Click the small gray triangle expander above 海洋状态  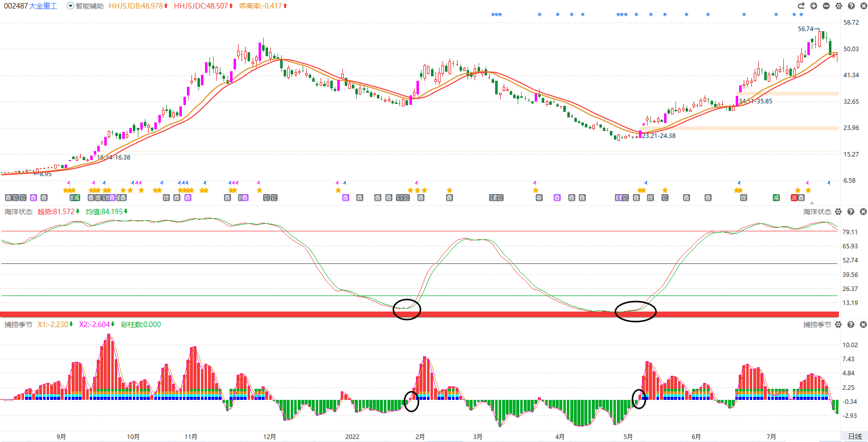click(812, 203)
